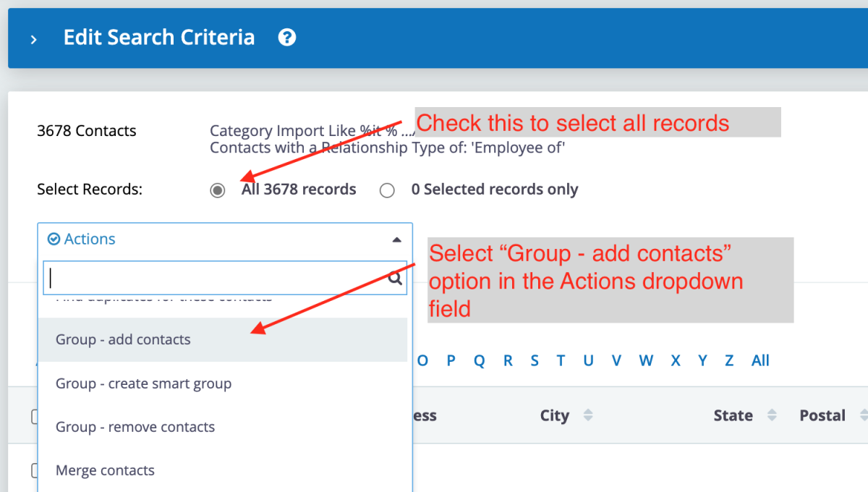Filter contacts by letter P

click(x=451, y=360)
